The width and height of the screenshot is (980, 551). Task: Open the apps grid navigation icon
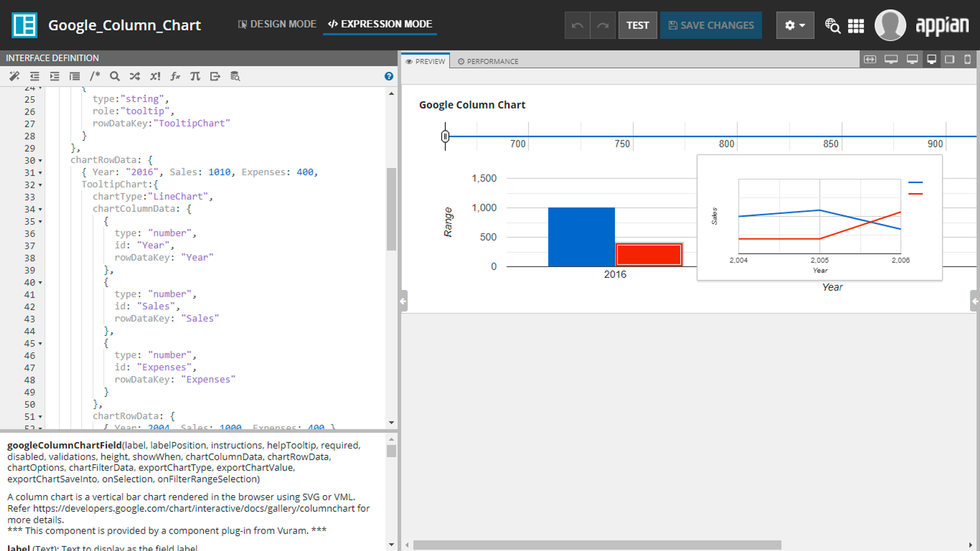tap(856, 26)
